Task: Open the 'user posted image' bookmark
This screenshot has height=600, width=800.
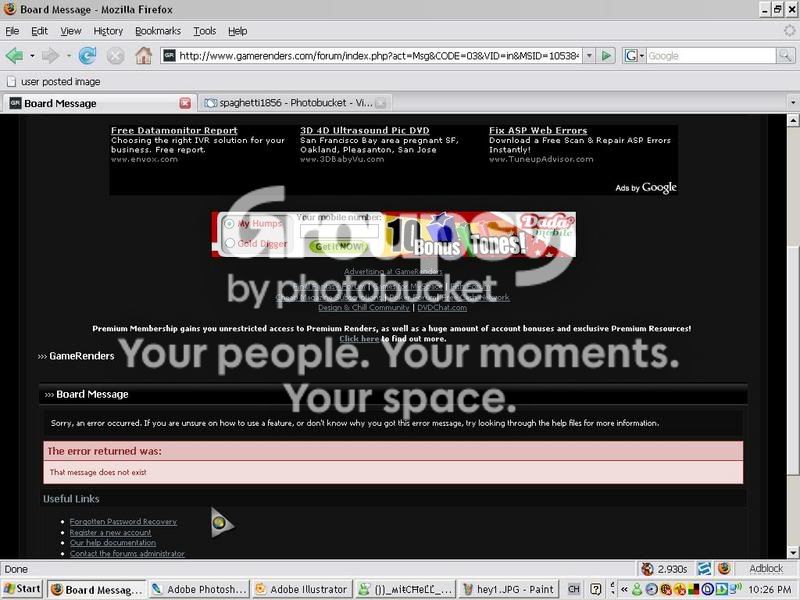Action: (53, 82)
